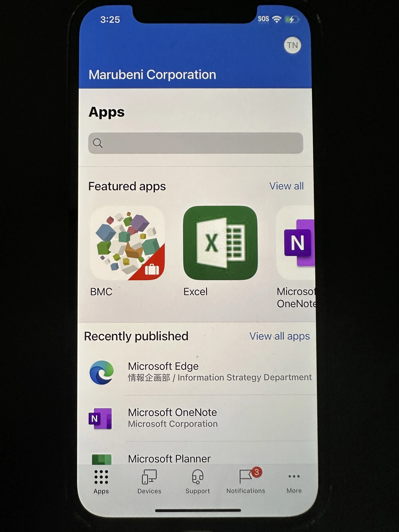Image resolution: width=399 pixels, height=532 pixels.
Task: Open the TN profile avatar
Action: (x=293, y=45)
